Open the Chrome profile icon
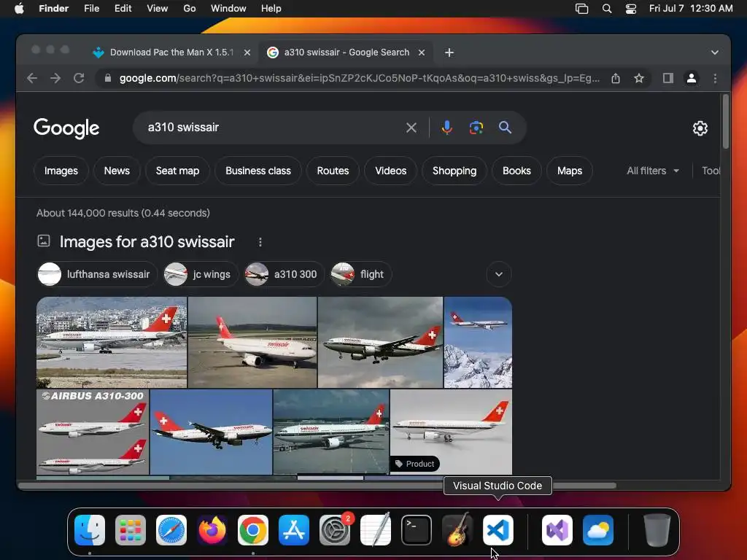The width and height of the screenshot is (747, 560). click(x=692, y=78)
